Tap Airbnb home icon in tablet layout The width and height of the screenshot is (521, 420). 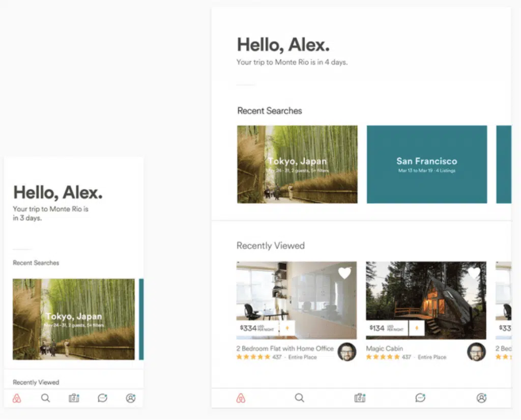(241, 398)
